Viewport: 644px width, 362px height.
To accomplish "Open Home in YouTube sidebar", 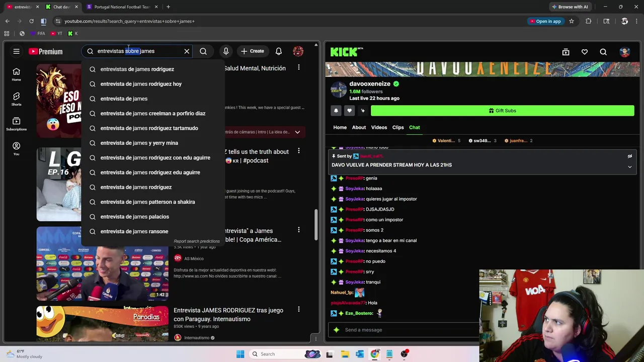I will pyautogui.click(x=16, y=74).
